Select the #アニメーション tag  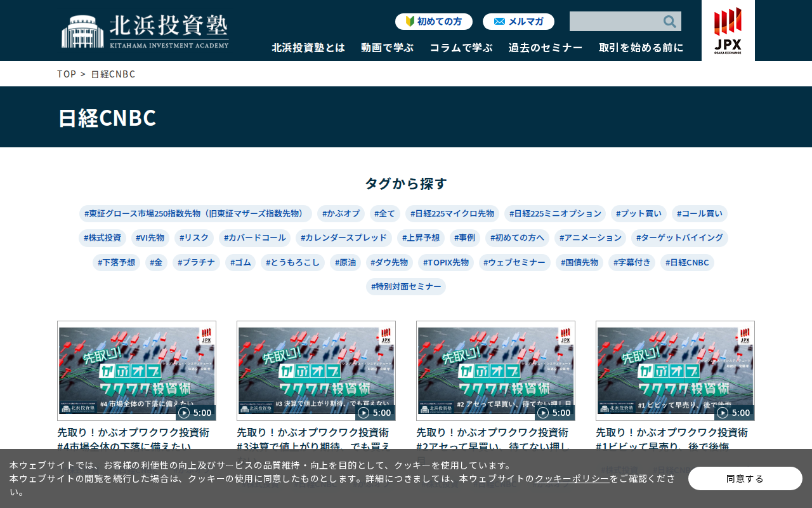pyautogui.click(x=591, y=238)
